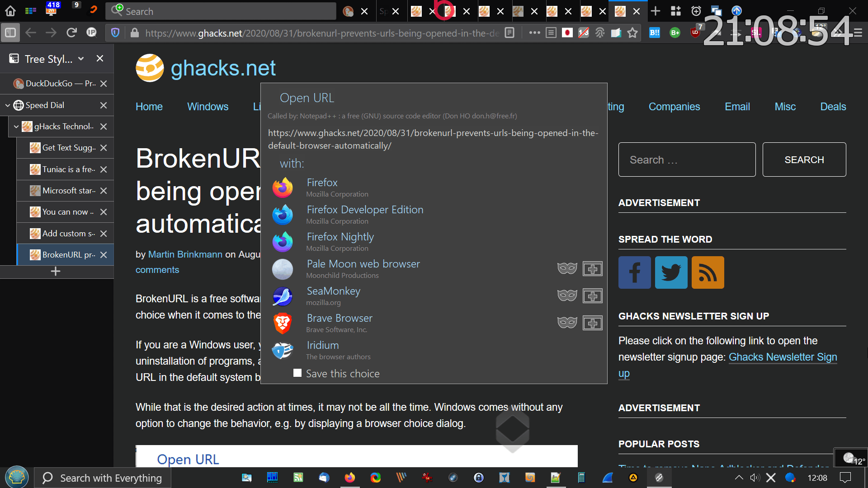
Task: Close the BrokenURL tab in sidebar
Action: coord(104,255)
